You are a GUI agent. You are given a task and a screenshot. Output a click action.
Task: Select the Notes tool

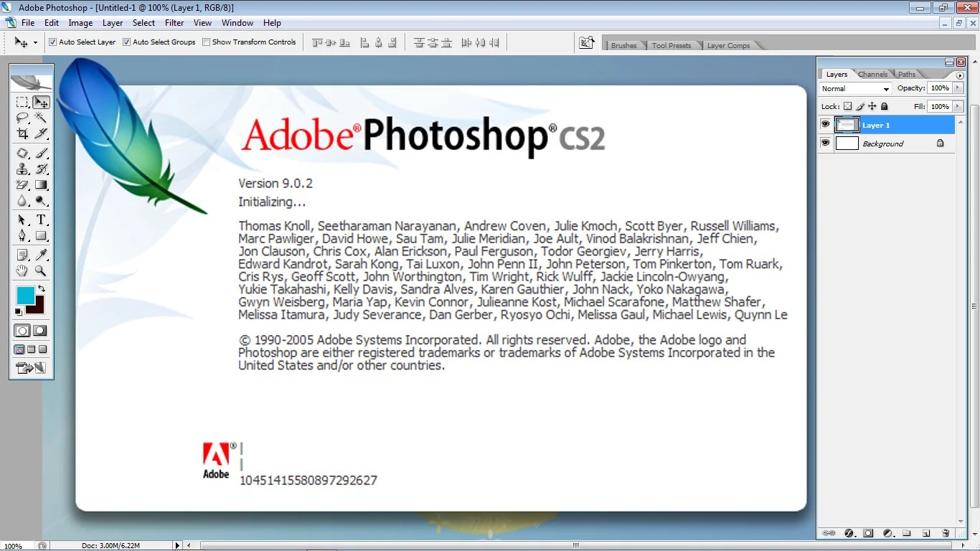coord(22,255)
